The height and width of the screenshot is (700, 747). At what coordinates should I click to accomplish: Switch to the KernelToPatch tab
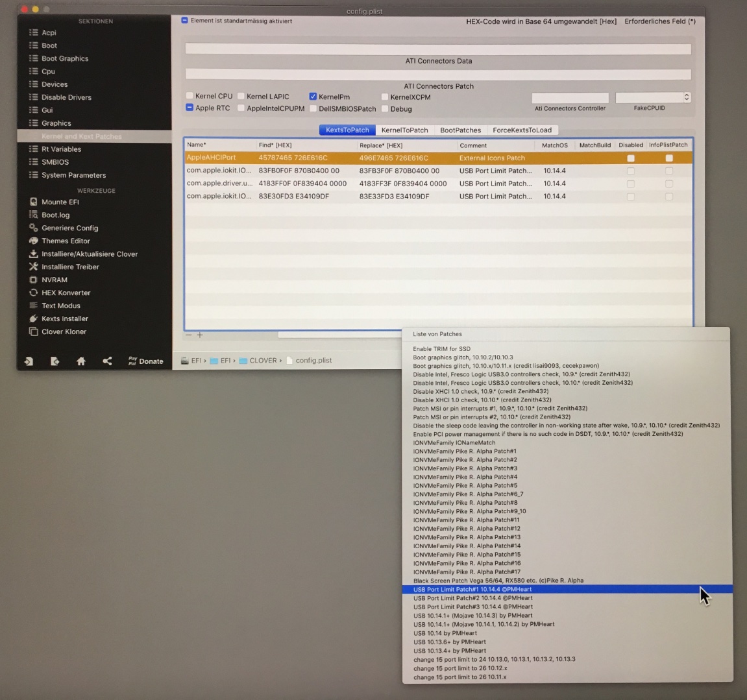(x=404, y=130)
